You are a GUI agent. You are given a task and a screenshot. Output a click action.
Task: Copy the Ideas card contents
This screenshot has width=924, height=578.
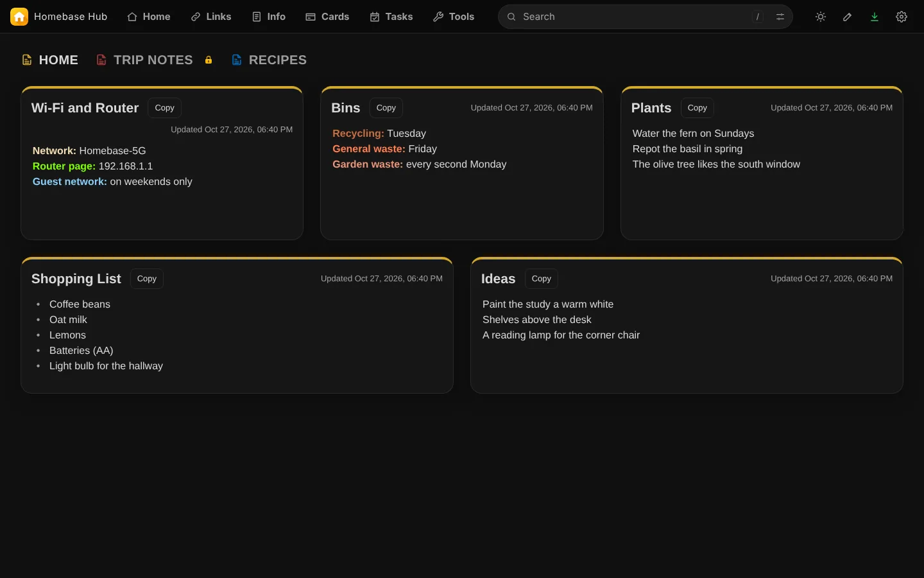click(542, 279)
